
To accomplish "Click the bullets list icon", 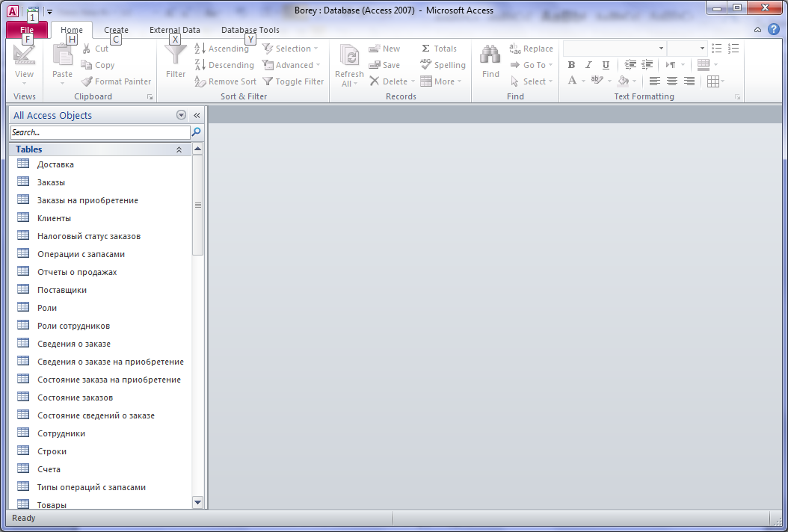I will [x=717, y=49].
